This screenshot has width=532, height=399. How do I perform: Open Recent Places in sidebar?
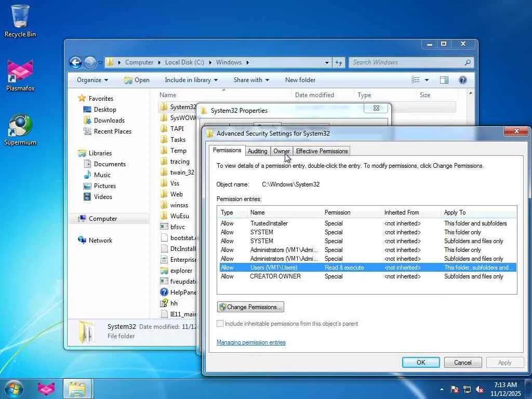tap(112, 131)
